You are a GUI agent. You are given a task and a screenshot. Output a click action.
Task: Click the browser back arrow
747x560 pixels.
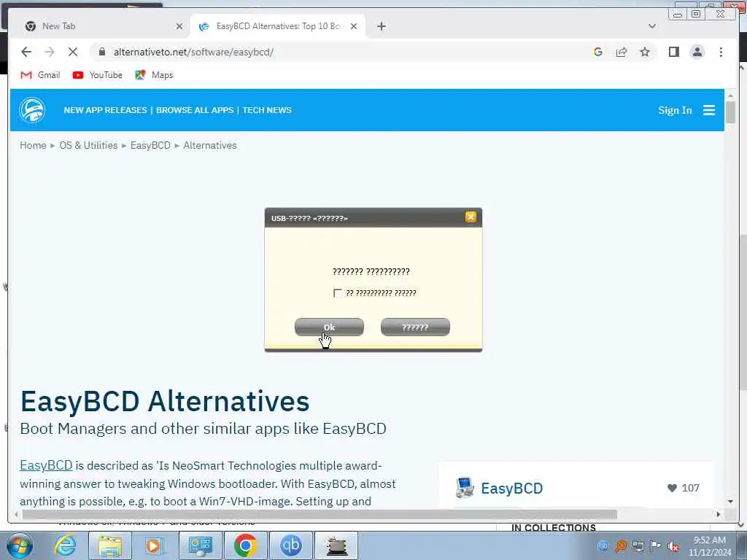[26, 52]
